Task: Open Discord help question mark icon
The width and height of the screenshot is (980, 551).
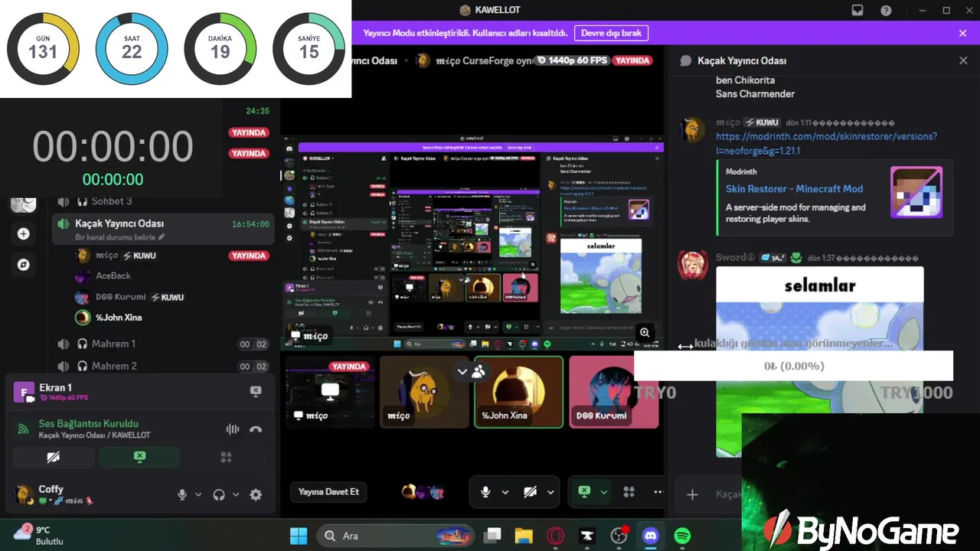Action: tap(886, 10)
